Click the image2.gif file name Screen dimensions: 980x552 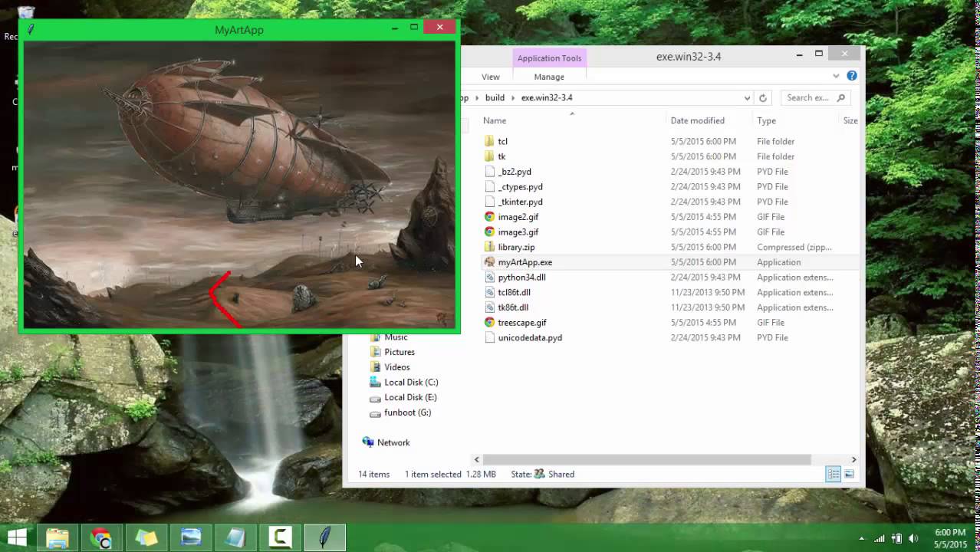point(518,217)
